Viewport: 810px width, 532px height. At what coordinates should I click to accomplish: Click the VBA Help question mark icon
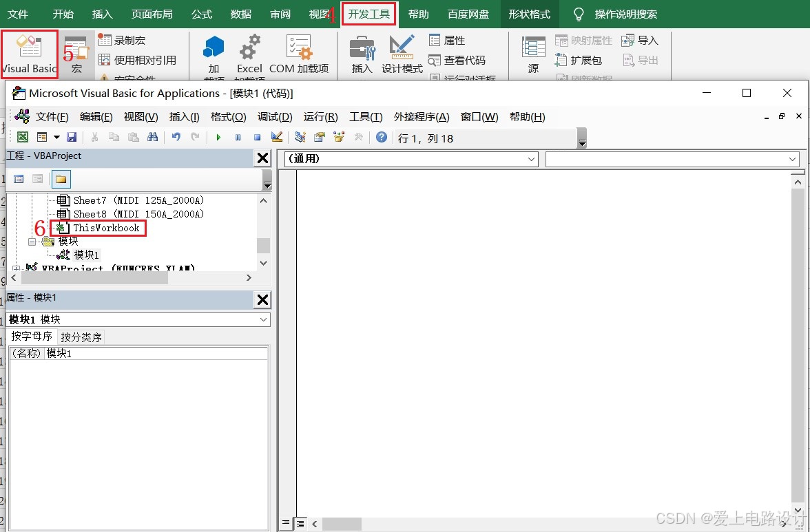[x=382, y=137]
